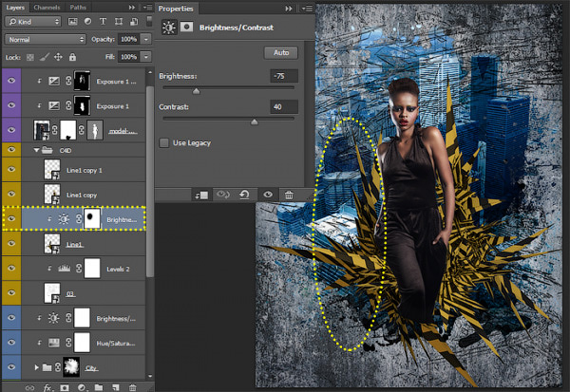Select Brightness/Contrast sun icon in Properties header

coord(169,28)
